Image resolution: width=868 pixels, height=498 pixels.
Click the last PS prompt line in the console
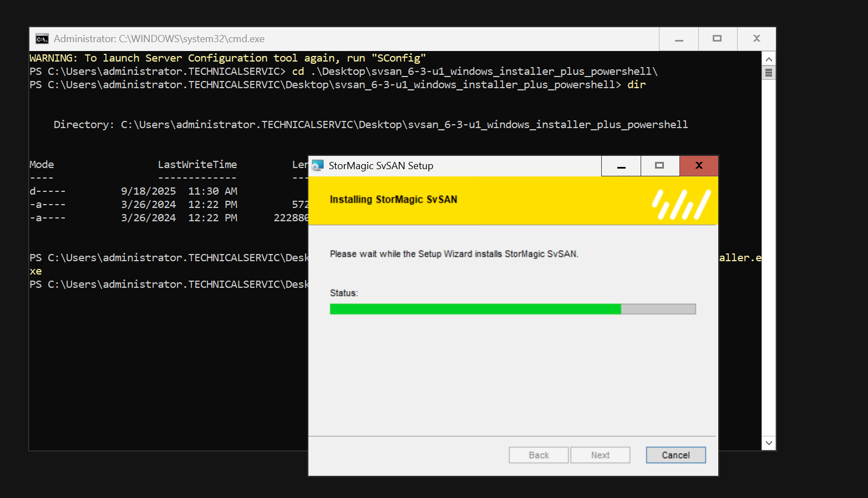[x=169, y=284]
